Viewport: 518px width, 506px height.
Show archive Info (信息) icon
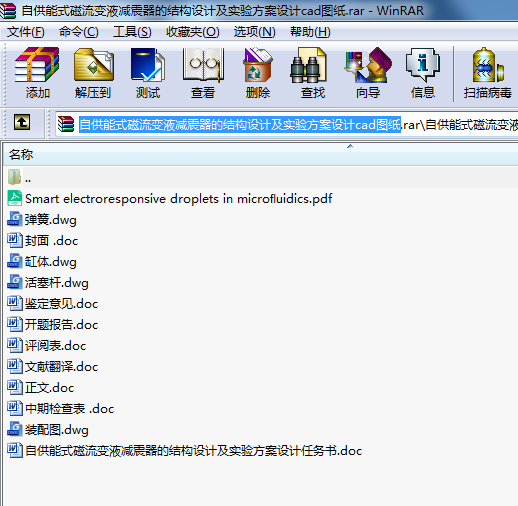(423, 65)
